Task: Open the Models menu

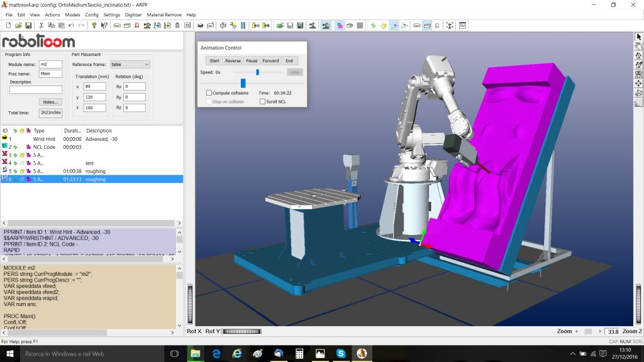Action: click(x=72, y=14)
